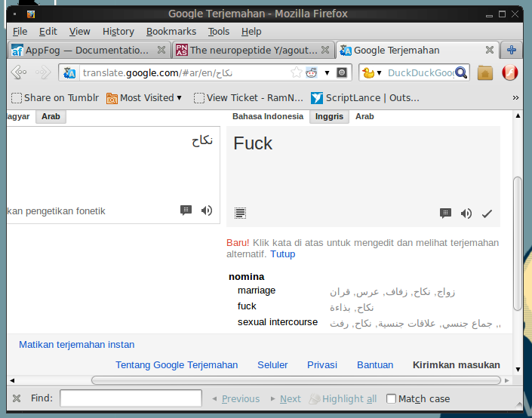This screenshot has height=418, width=532.
Task: Click the back navigation arrow
Action: click(x=19, y=72)
